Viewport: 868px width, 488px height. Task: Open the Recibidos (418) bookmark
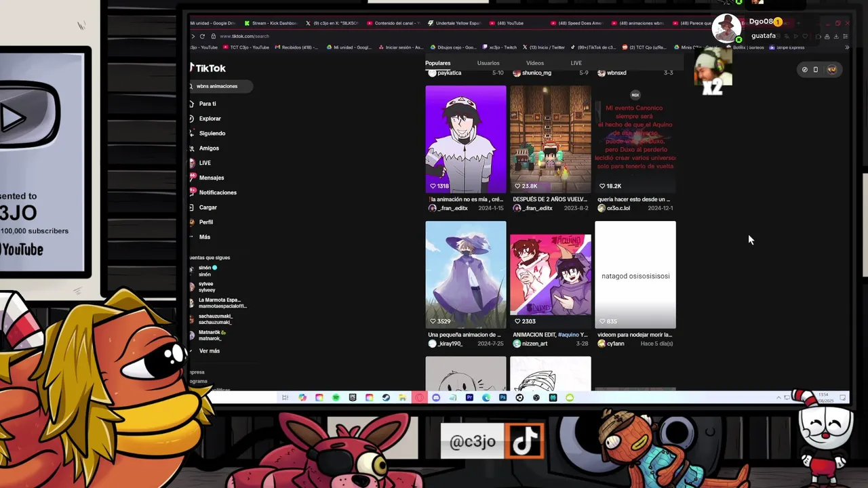coord(296,47)
